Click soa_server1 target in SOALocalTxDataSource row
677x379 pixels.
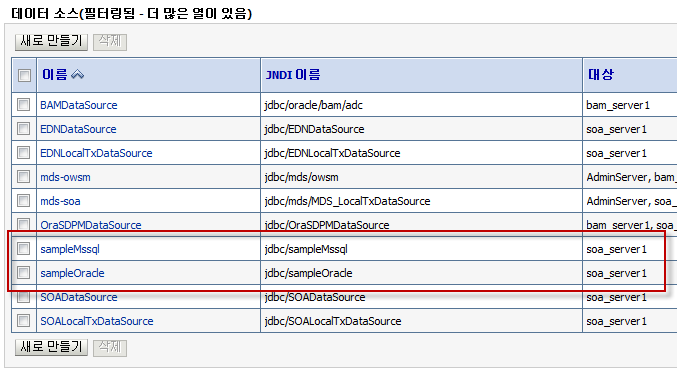tap(617, 322)
